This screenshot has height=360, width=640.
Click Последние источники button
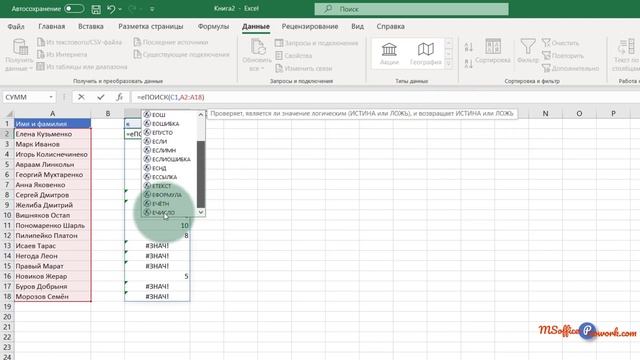[171, 42]
